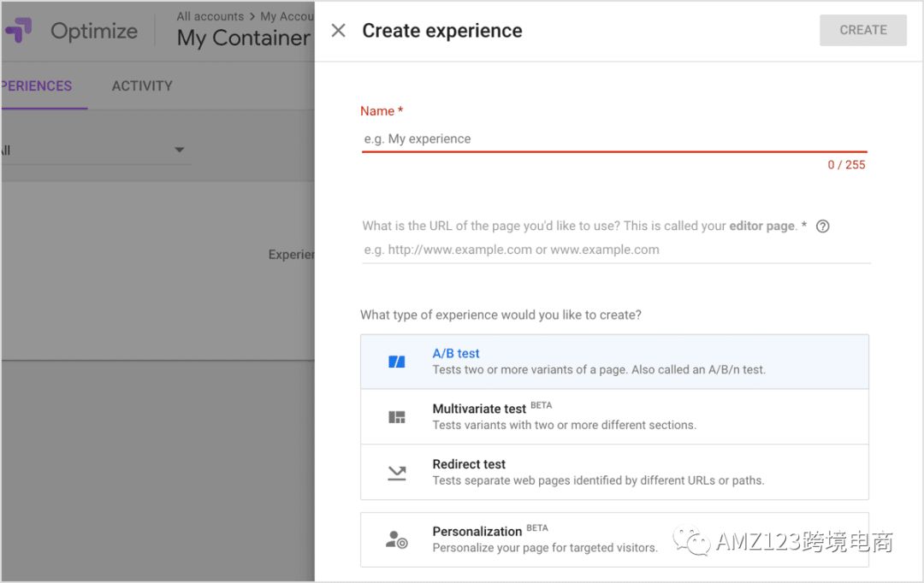
Task: Click the Google Optimize logo icon
Action: pyautogui.click(x=20, y=30)
